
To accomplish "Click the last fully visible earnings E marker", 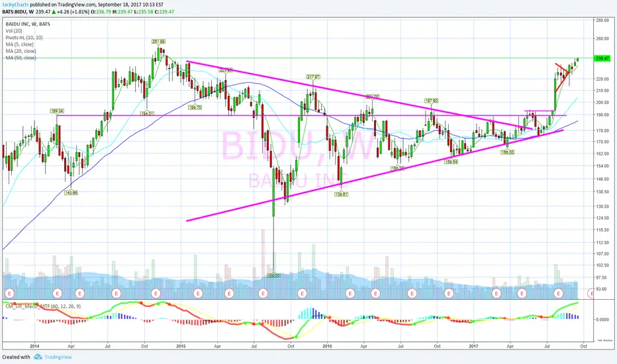I will [x=558, y=293].
